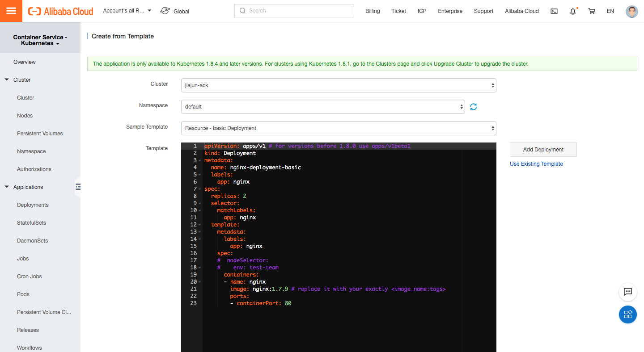
Task: Open the Container Service - Kubernetes switcher
Action: (x=40, y=40)
